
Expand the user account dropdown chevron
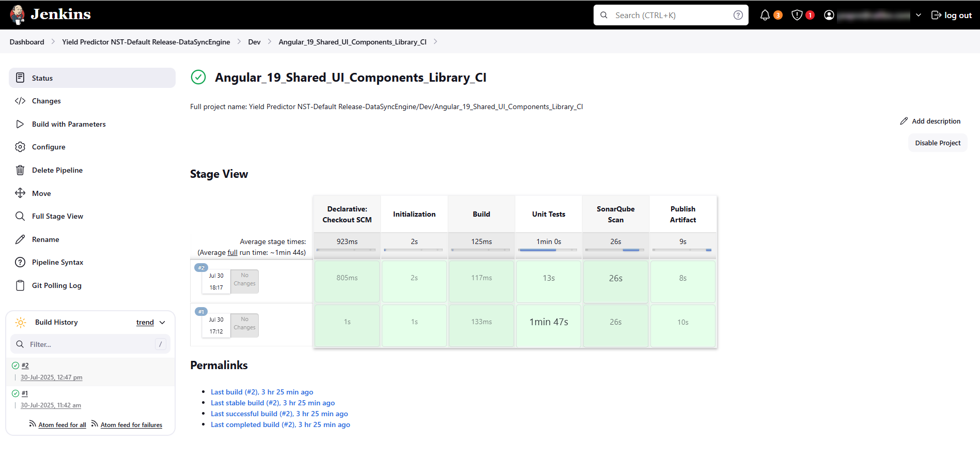point(919,15)
